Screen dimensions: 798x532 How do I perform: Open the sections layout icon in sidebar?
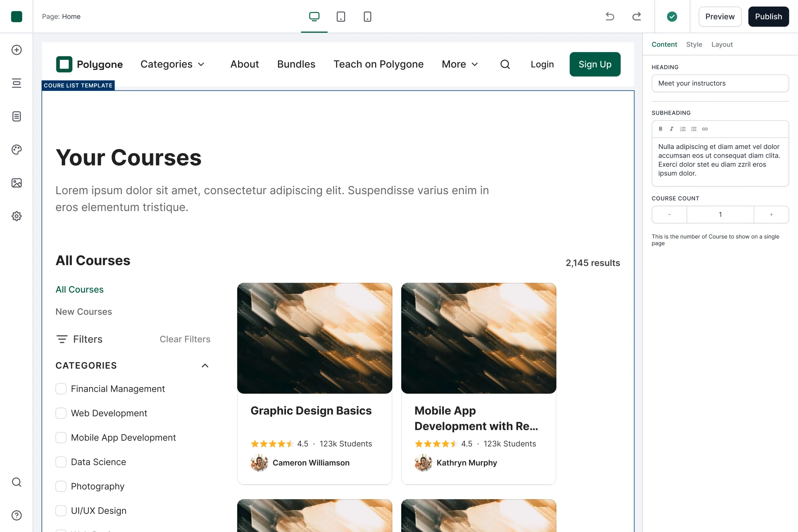(x=16, y=83)
